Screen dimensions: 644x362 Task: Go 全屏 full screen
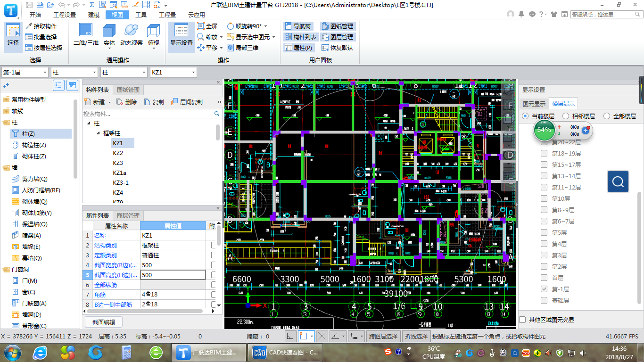207,26
